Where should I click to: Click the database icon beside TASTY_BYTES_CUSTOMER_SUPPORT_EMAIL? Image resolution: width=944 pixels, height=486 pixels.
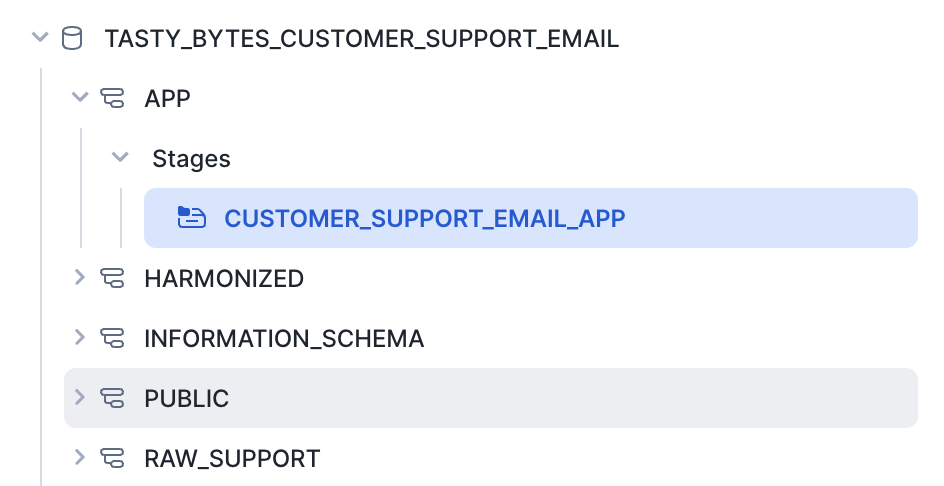pyautogui.click(x=72, y=39)
